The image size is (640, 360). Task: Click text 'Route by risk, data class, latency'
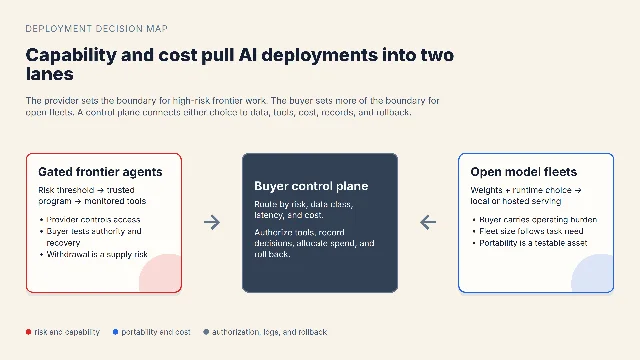click(x=303, y=209)
